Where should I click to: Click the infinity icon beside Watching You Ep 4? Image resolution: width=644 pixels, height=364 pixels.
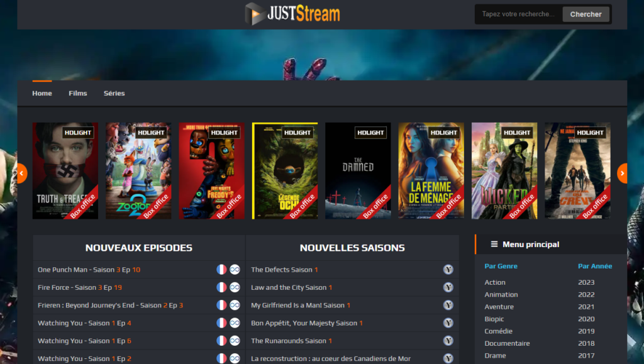point(233,323)
